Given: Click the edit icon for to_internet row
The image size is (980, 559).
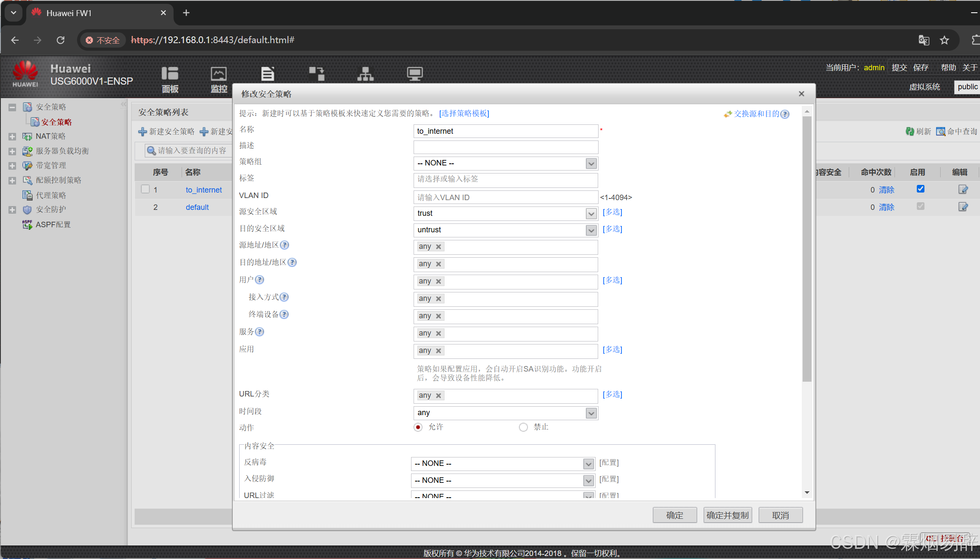Looking at the screenshot, I should [963, 190].
